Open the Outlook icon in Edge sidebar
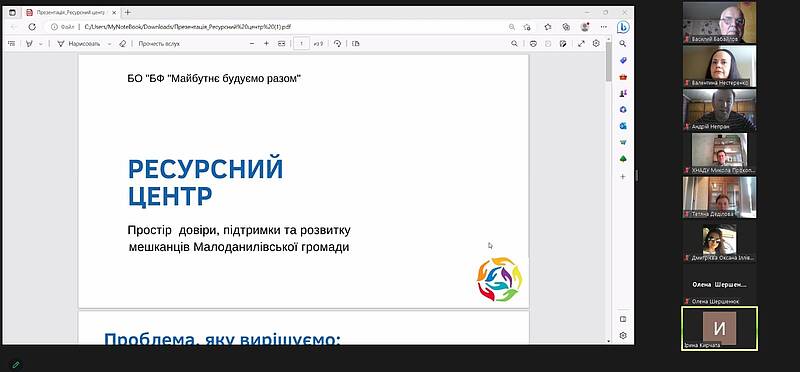Screen dimensions: 800x372 click(x=623, y=126)
